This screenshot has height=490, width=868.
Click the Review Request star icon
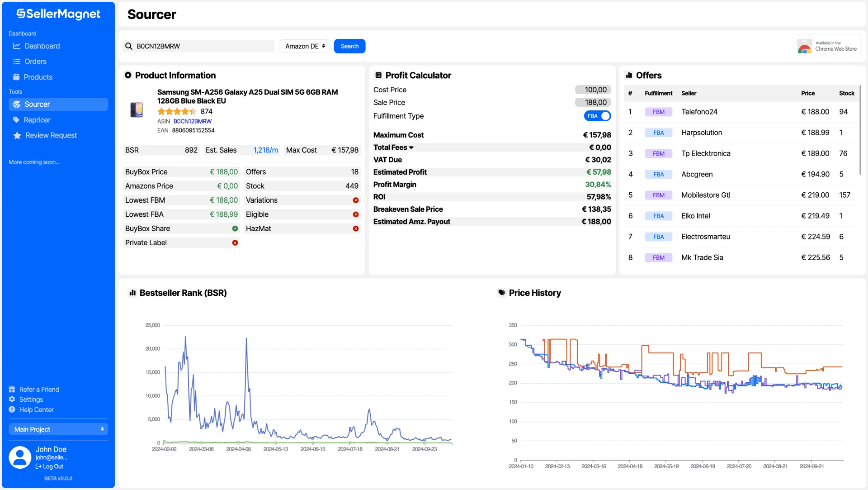tap(17, 135)
